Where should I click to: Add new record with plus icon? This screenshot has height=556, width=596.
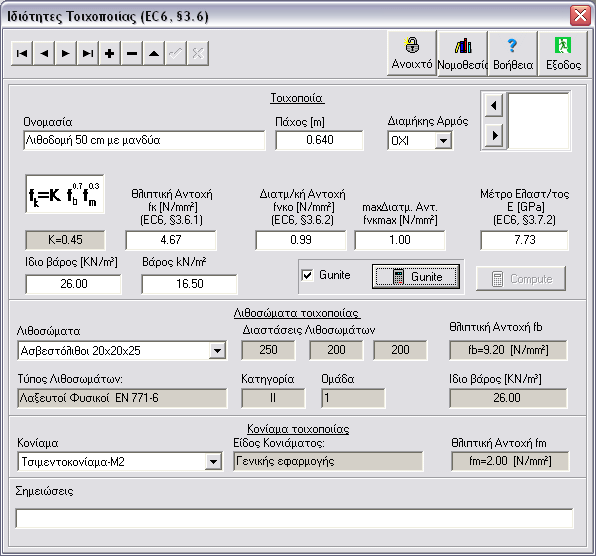(110, 54)
